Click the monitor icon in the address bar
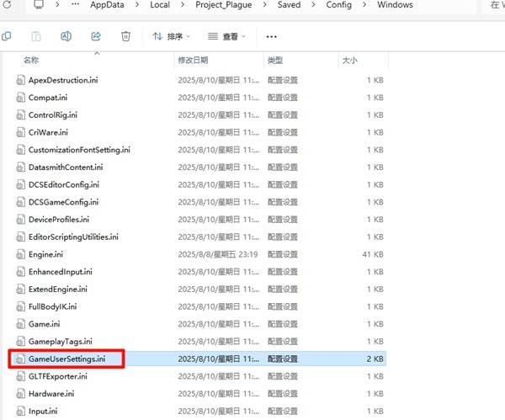This screenshot has width=505, height=420. coord(39,5)
